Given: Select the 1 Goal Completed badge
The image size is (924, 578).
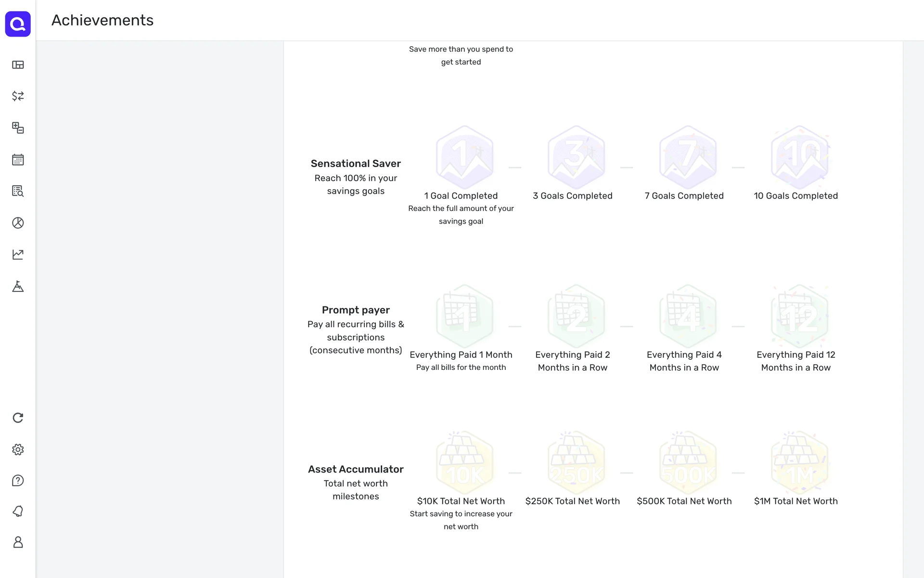Looking at the screenshot, I should point(464,157).
